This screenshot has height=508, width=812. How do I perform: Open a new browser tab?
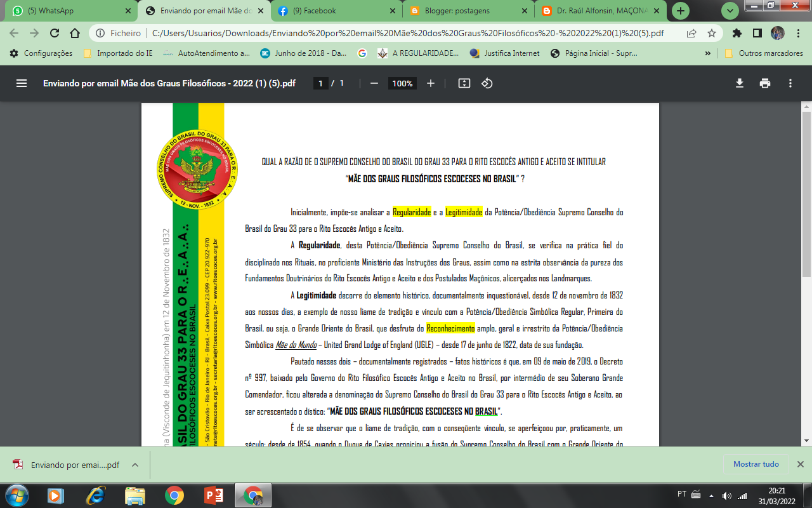(x=681, y=11)
